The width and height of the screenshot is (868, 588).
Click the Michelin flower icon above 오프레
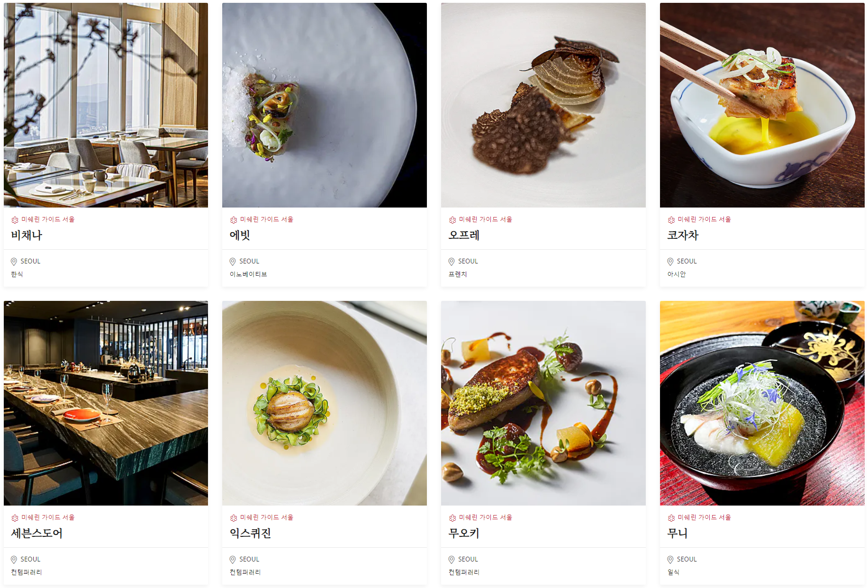pos(452,220)
